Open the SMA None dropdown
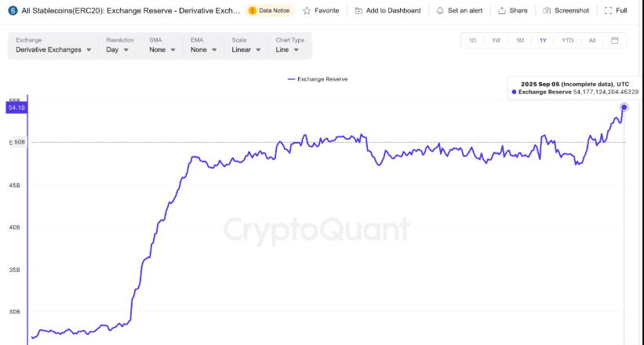Image resolution: width=644 pixels, height=345 pixels. tap(162, 49)
